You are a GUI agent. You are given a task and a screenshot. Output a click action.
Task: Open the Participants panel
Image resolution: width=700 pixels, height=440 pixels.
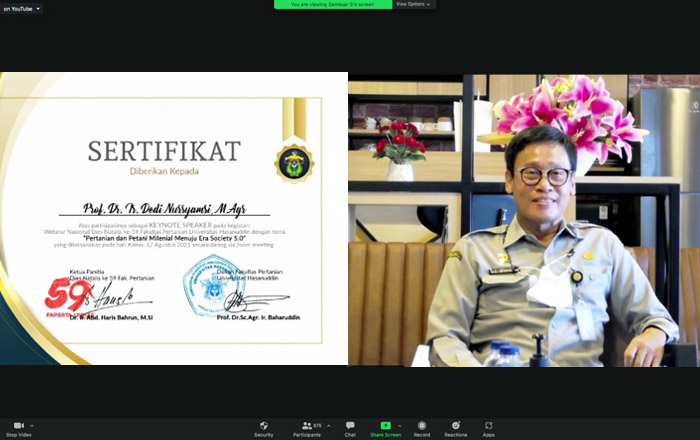pyautogui.click(x=307, y=425)
